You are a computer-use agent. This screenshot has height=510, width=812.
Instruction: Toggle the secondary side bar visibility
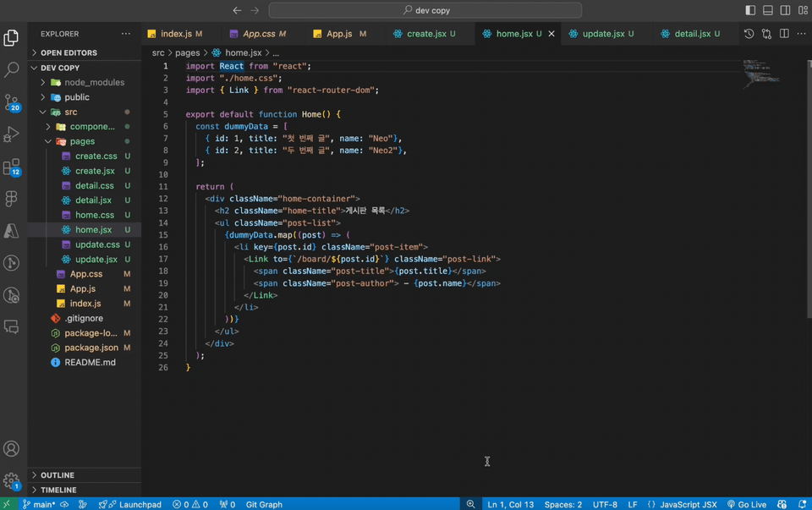coord(786,10)
